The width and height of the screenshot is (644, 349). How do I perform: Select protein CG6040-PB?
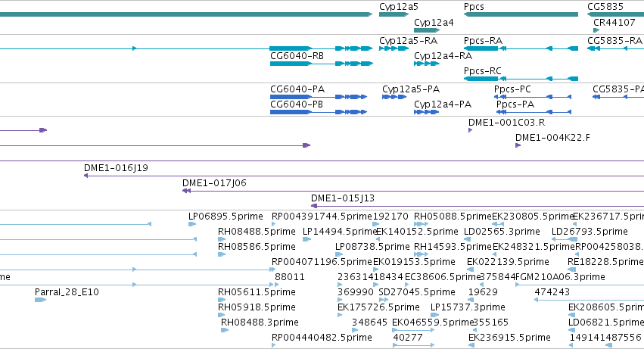[296, 104]
